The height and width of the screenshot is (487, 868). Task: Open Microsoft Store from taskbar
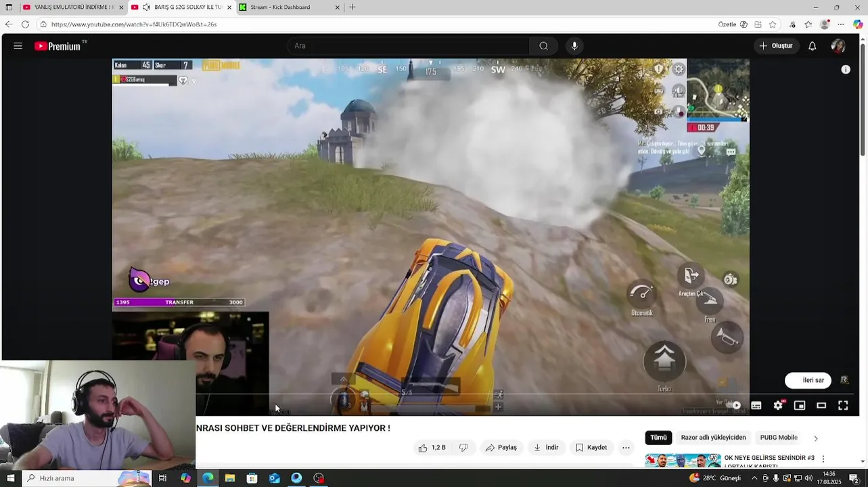[x=252, y=478]
